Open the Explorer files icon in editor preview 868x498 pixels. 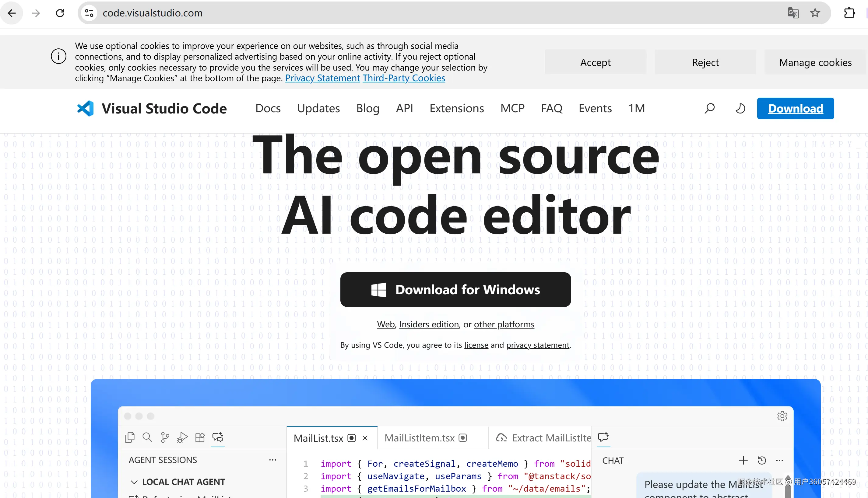pyautogui.click(x=130, y=437)
